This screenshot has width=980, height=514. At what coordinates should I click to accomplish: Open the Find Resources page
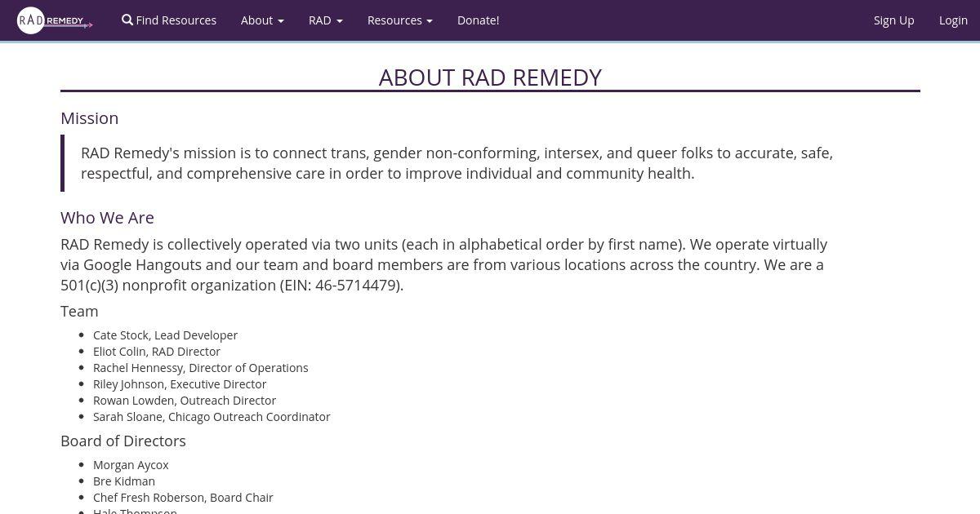point(169,20)
